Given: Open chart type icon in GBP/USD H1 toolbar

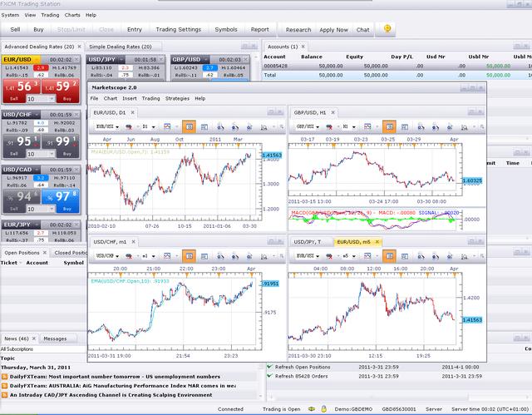Looking at the screenshot, I should coord(367,126).
